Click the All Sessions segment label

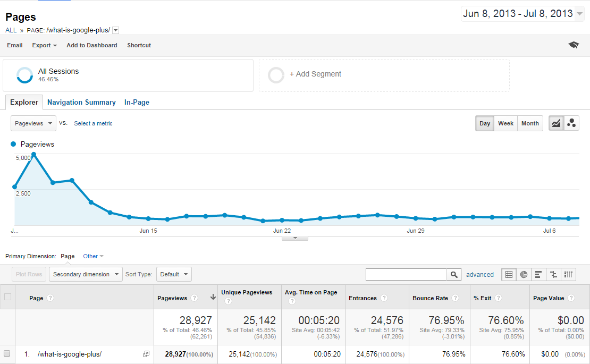point(58,71)
